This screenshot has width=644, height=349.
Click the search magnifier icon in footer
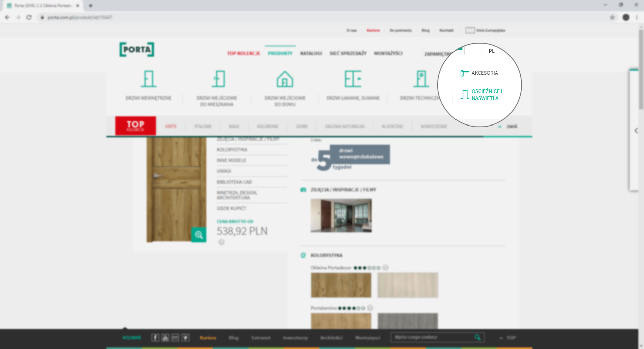(477, 337)
